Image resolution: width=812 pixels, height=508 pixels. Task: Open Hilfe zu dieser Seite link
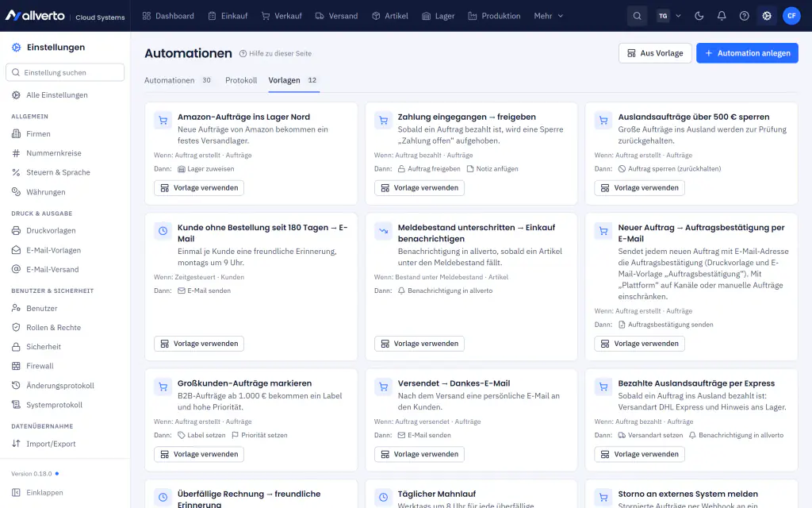275,53
